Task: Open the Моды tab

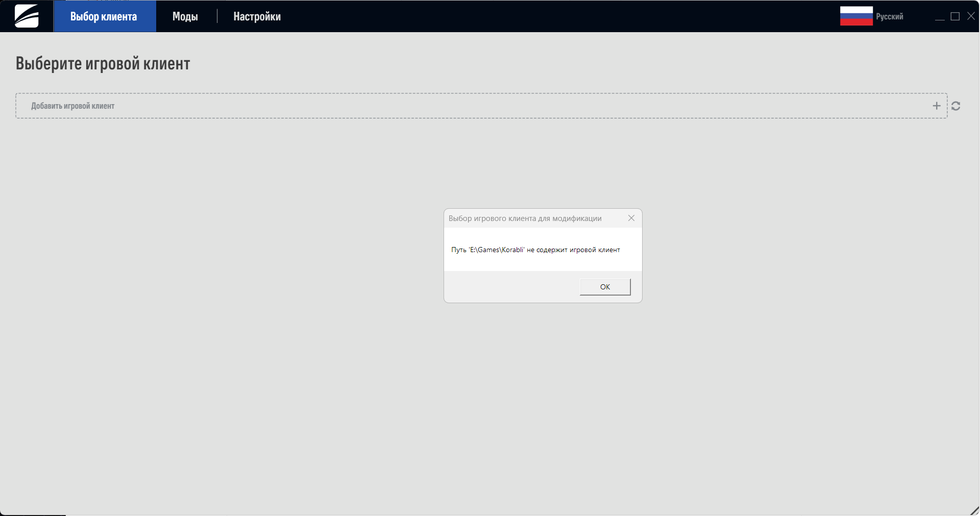Action: (185, 16)
